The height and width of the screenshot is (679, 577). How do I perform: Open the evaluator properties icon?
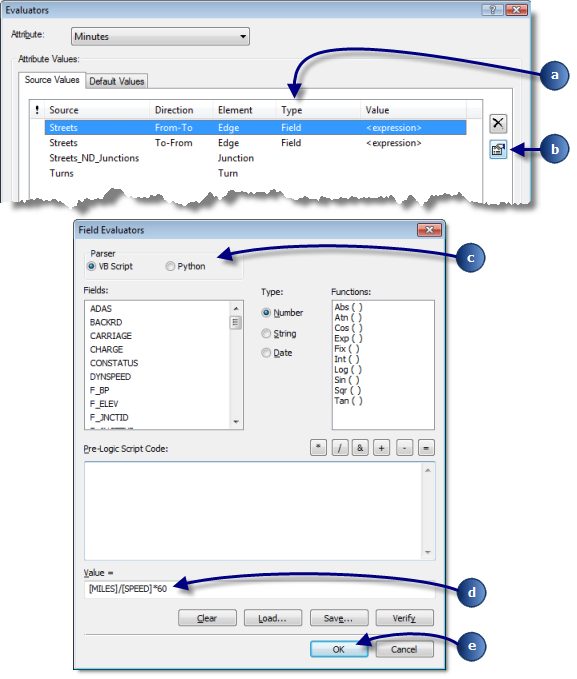pyautogui.click(x=498, y=150)
